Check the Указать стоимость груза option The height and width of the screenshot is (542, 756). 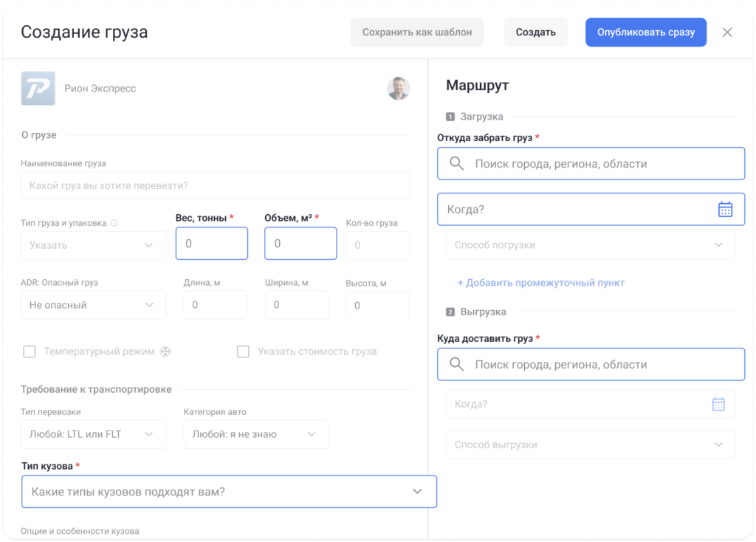[x=244, y=351]
